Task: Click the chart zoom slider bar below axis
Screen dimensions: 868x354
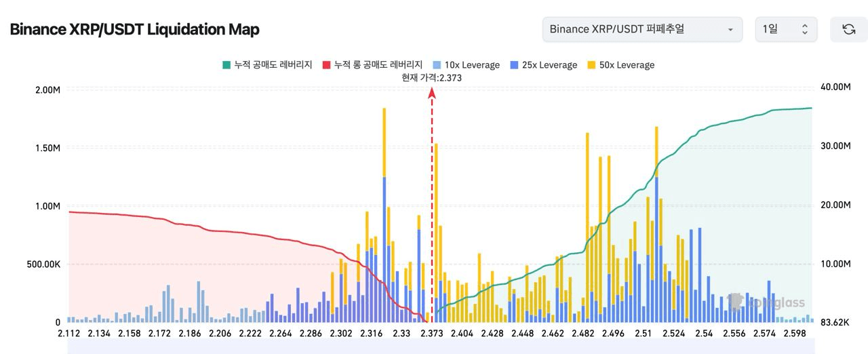Action: [x=441, y=347]
